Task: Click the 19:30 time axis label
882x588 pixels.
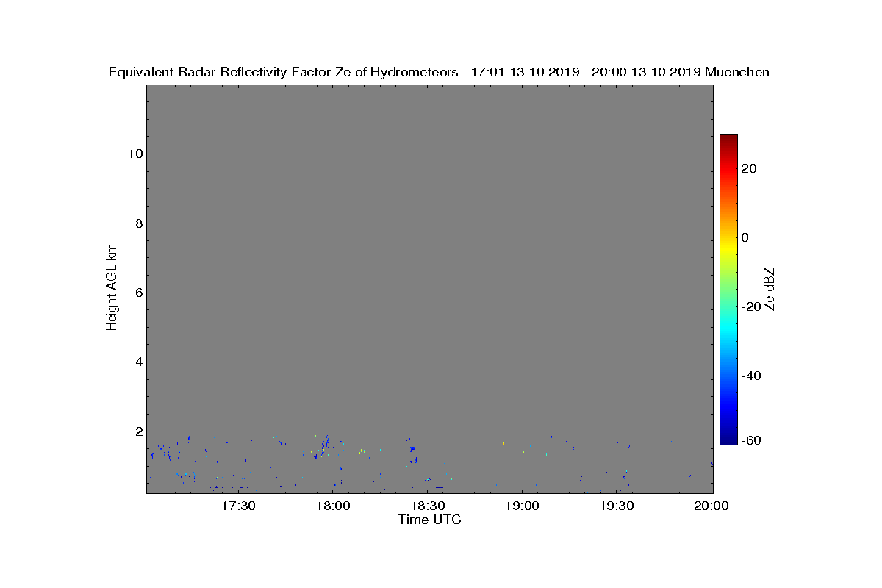Action: coord(617,506)
